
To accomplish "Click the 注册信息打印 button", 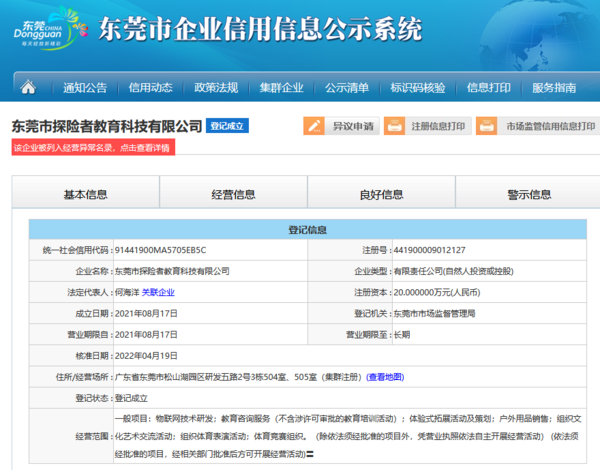I will (x=428, y=126).
